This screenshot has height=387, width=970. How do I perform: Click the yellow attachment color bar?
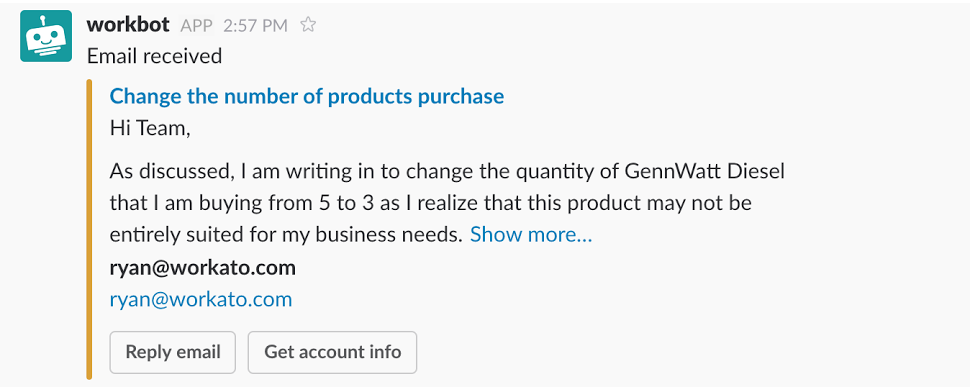[x=89, y=229]
